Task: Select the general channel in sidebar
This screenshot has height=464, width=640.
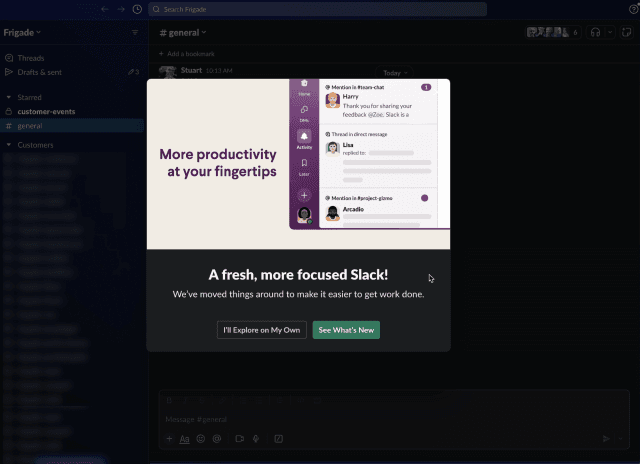Action: point(71,126)
